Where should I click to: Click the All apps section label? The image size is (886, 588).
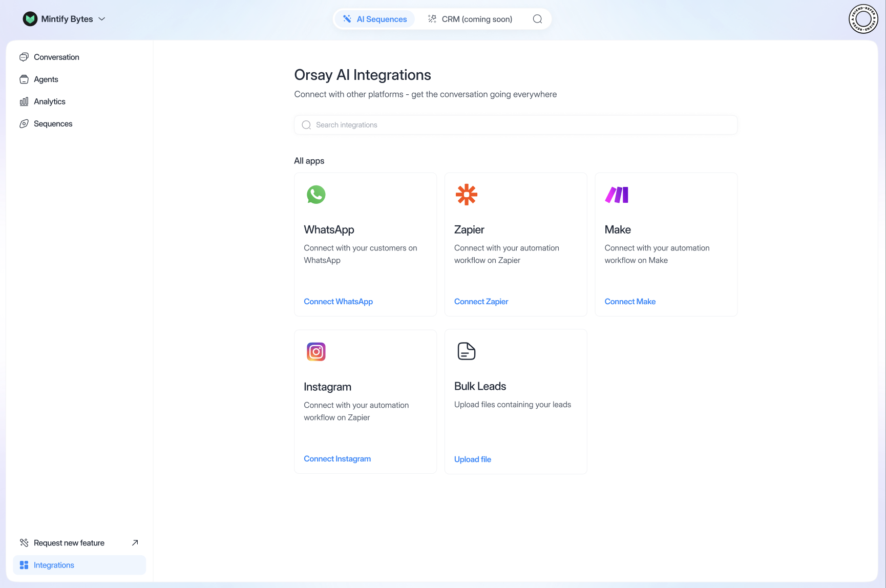coord(309,161)
